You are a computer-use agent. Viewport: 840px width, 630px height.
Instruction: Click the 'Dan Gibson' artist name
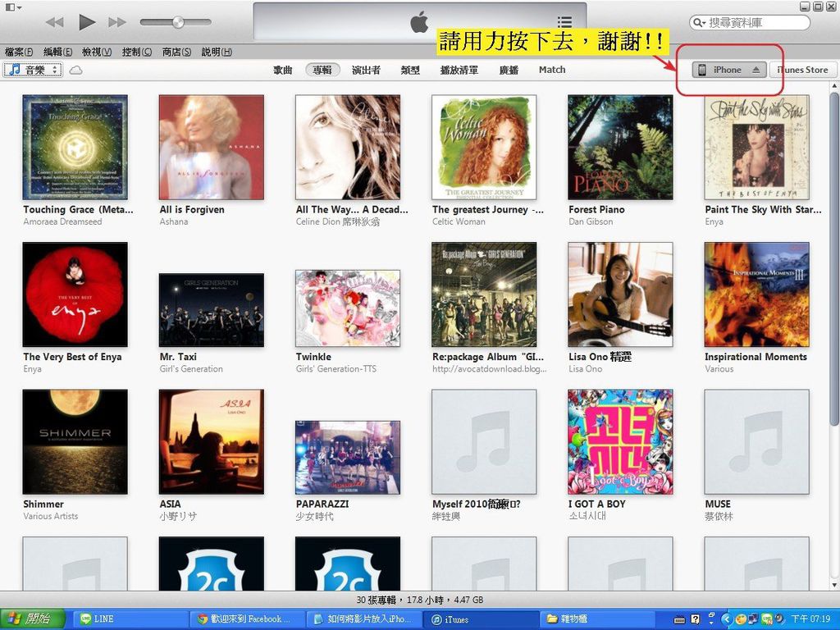[591, 221]
